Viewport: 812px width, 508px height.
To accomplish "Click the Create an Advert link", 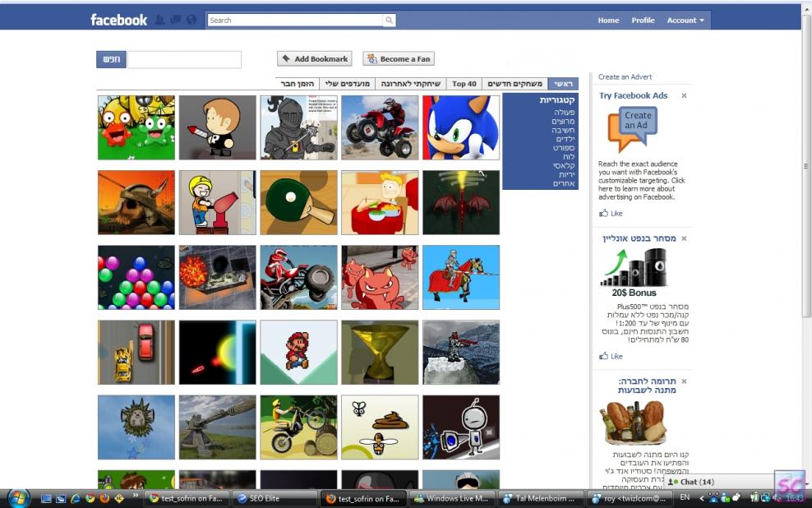I will pyautogui.click(x=625, y=77).
